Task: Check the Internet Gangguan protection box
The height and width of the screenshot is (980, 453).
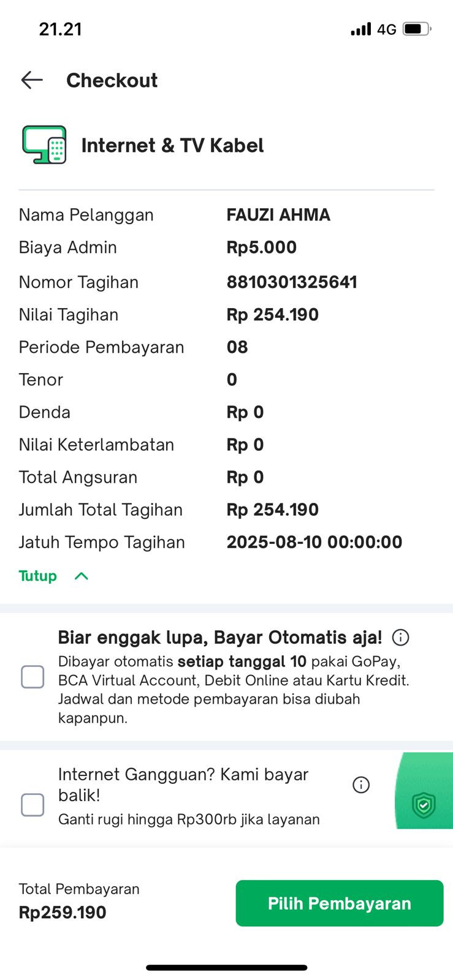Action: click(x=32, y=805)
